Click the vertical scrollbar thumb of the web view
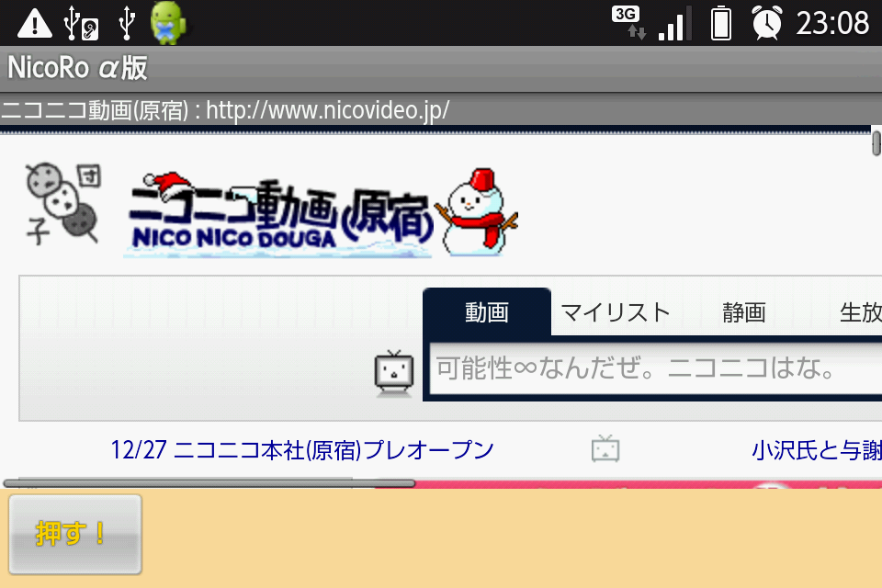 pos(876,142)
